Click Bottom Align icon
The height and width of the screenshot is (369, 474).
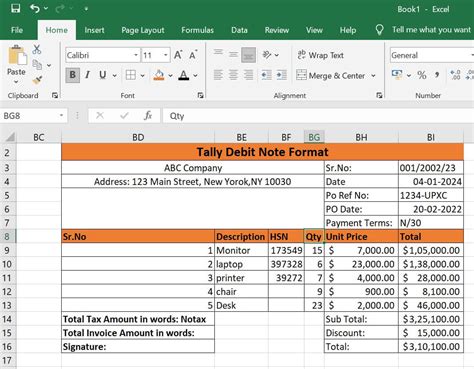click(x=249, y=55)
